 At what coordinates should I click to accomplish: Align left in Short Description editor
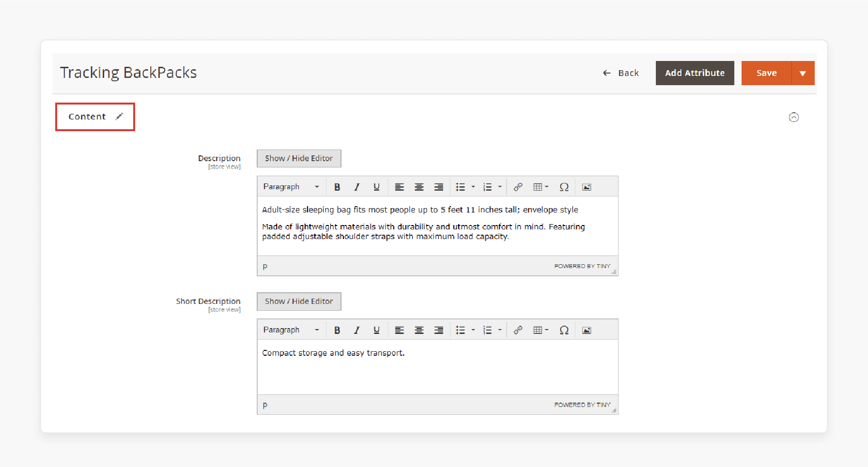pyautogui.click(x=400, y=330)
